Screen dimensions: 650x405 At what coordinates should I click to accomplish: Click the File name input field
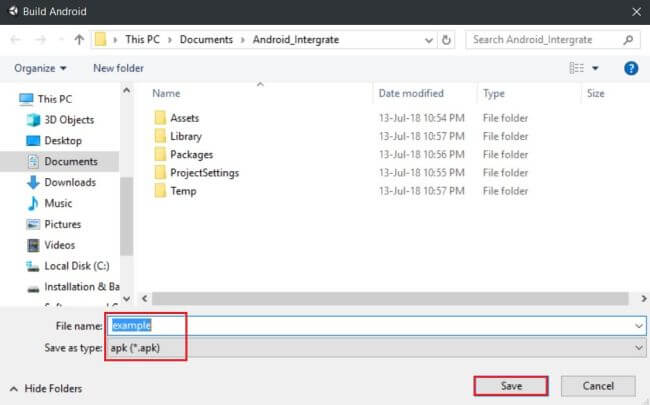370,326
